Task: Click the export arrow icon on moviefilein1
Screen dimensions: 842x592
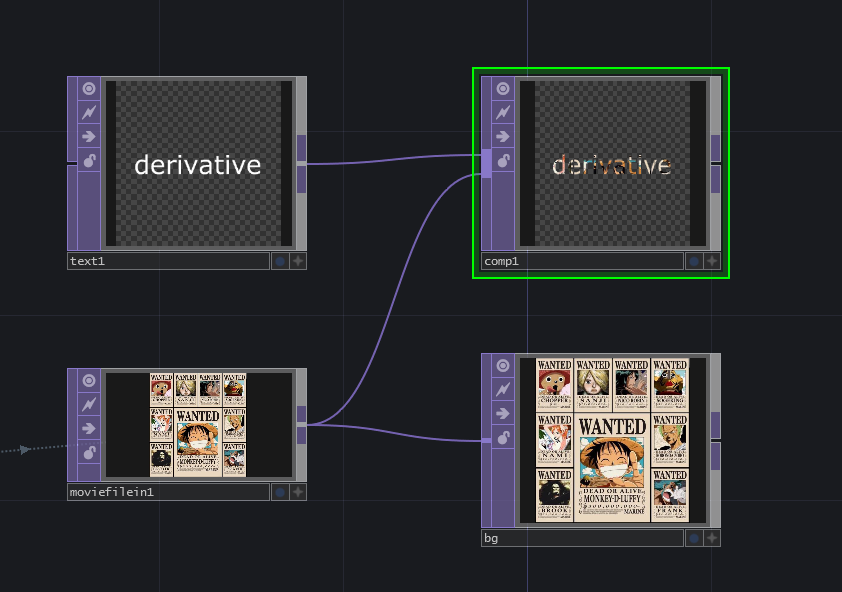Action: click(x=88, y=428)
